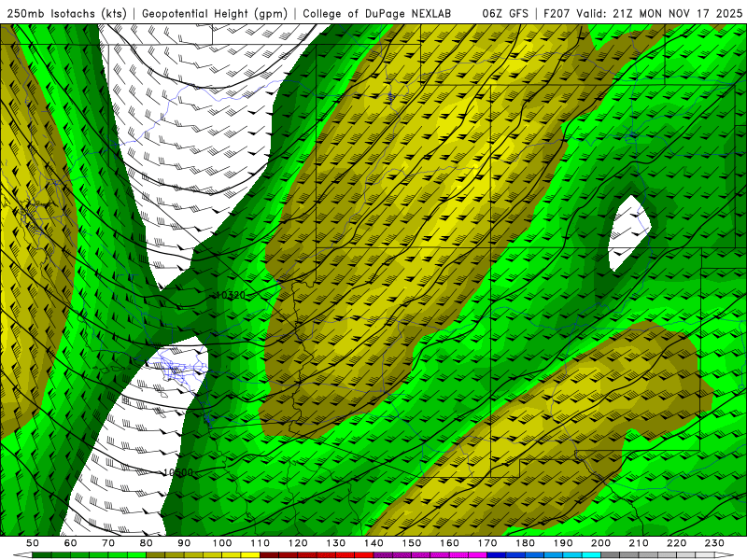The width and height of the screenshot is (747, 560).
Task: Click the 'Geopotential Height (gpm)' title text
Action: pyautogui.click(x=215, y=13)
